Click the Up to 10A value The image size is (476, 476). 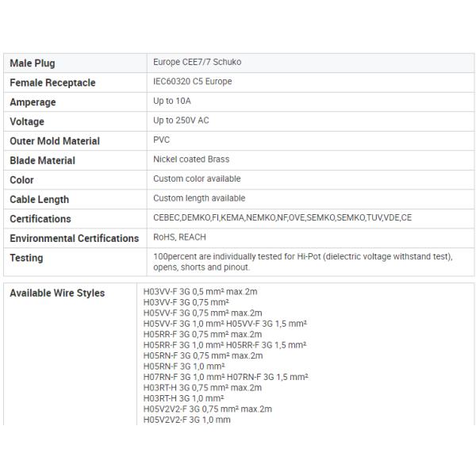pyautogui.click(x=173, y=101)
